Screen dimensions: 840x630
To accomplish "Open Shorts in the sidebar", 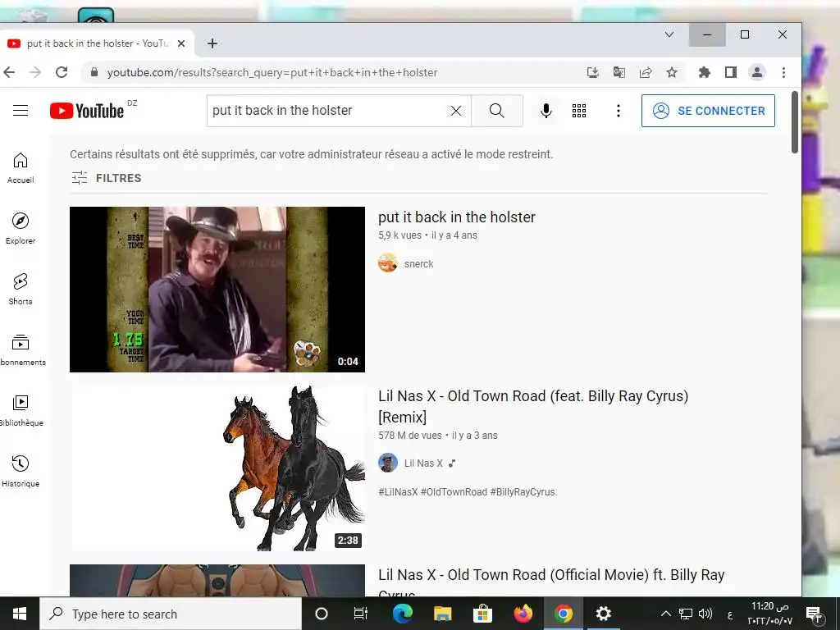I will 21,290.
